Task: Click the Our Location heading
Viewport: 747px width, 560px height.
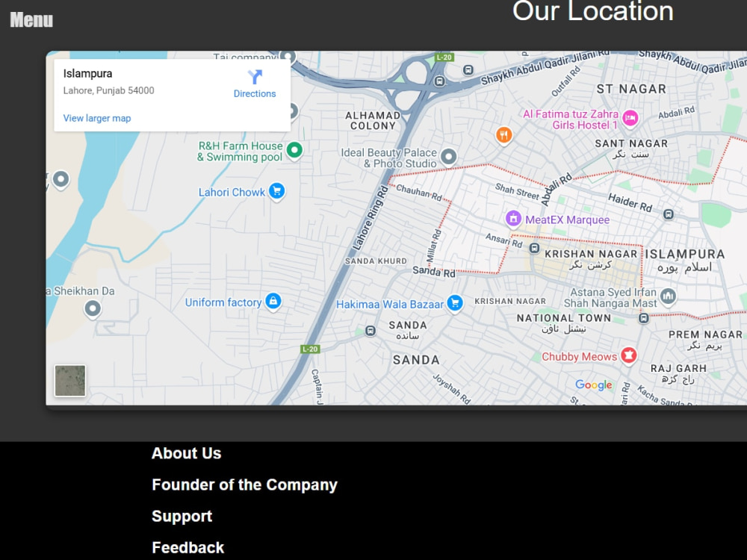Action: [592, 11]
